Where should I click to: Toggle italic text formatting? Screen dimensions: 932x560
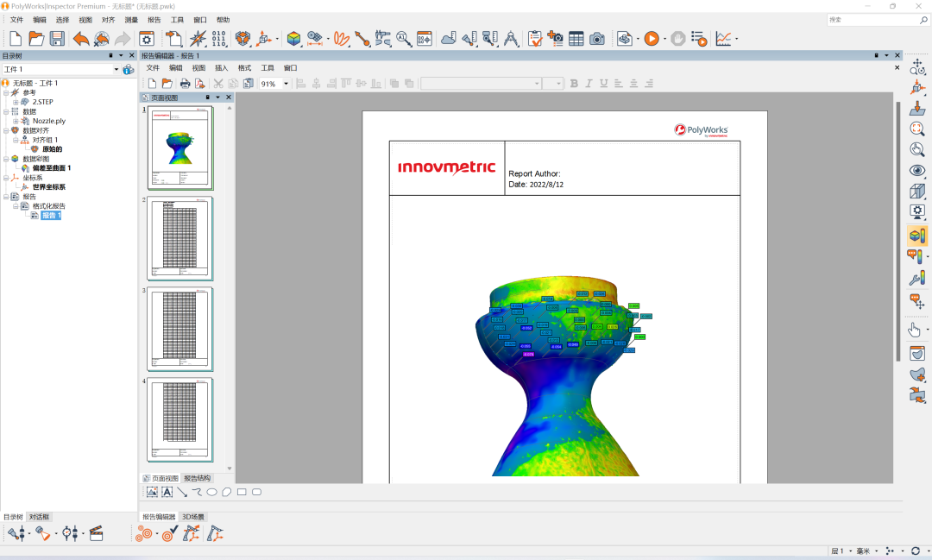pyautogui.click(x=589, y=84)
